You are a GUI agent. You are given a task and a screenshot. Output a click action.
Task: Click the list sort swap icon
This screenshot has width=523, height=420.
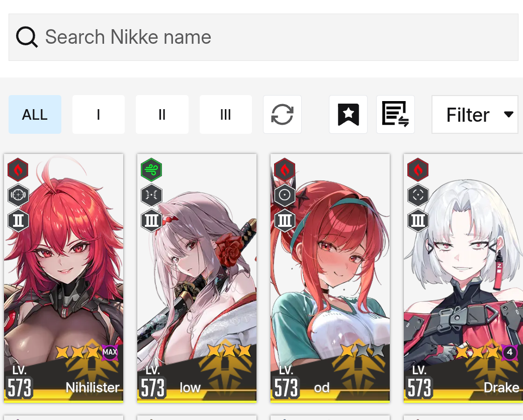[395, 114]
